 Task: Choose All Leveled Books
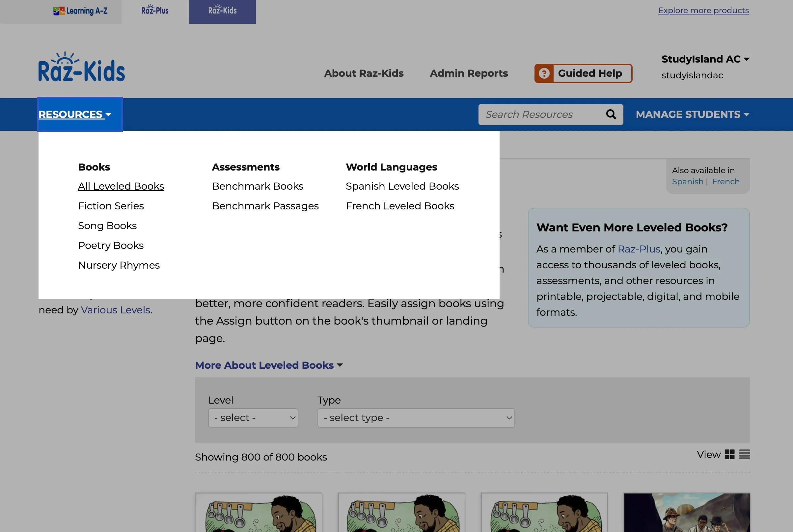[121, 186]
